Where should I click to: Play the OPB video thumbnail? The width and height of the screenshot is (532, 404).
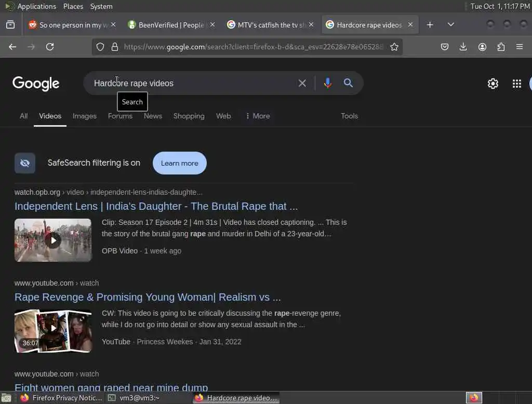[x=53, y=240]
